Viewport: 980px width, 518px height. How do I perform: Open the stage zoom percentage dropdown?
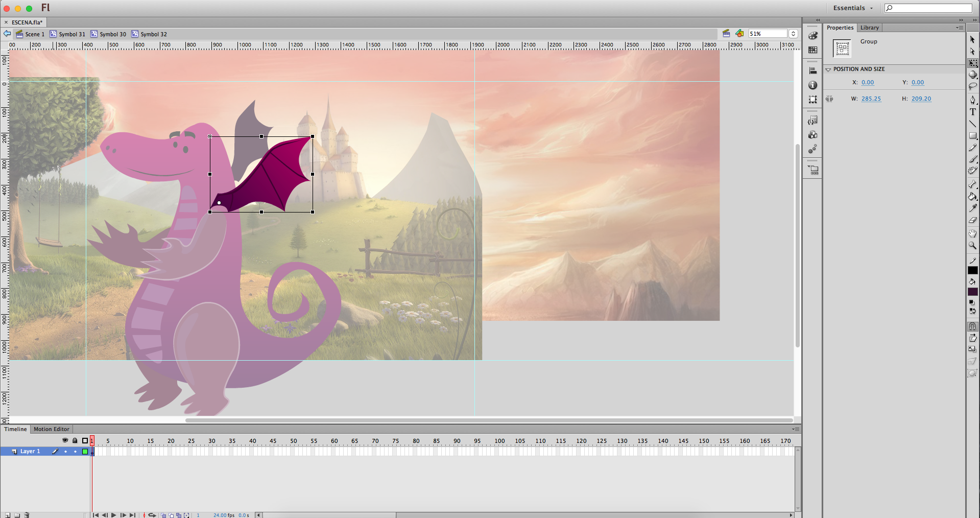coord(793,34)
